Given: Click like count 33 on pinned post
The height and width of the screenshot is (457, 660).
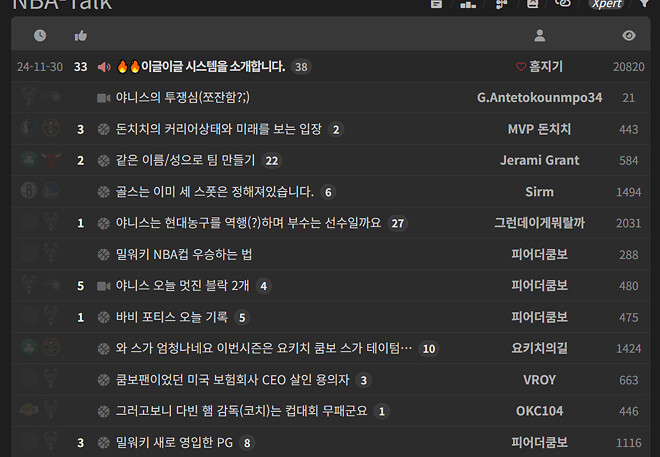Looking at the screenshot, I should coord(80,67).
